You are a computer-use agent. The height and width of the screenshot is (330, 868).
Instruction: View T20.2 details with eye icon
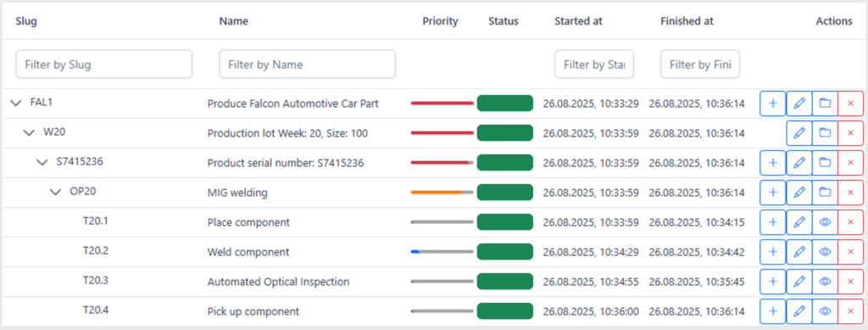tap(825, 252)
